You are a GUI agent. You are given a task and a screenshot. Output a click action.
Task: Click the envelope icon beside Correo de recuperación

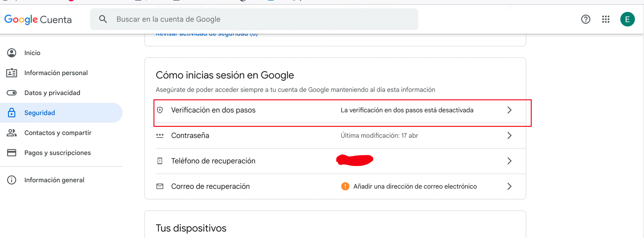tap(160, 186)
